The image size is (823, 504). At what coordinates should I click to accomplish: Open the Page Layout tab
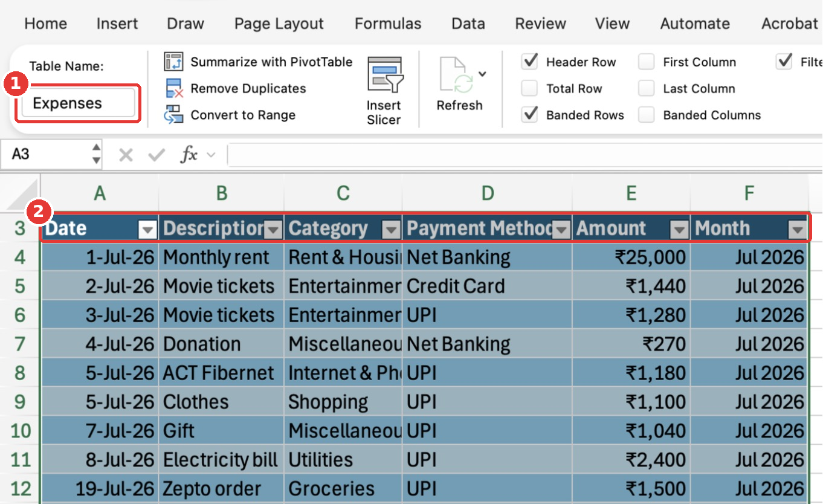tap(279, 24)
